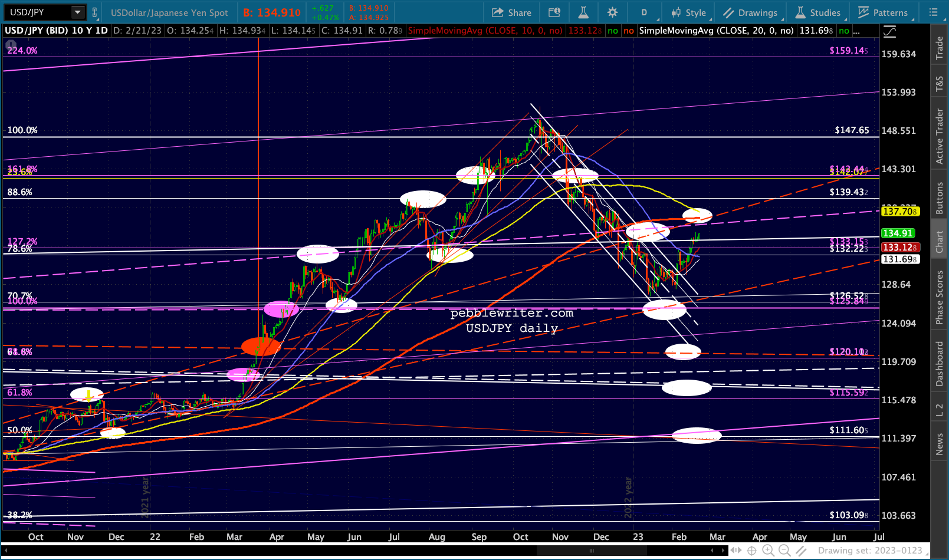Open chart settings gear icon
949x560 pixels.
[613, 12]
